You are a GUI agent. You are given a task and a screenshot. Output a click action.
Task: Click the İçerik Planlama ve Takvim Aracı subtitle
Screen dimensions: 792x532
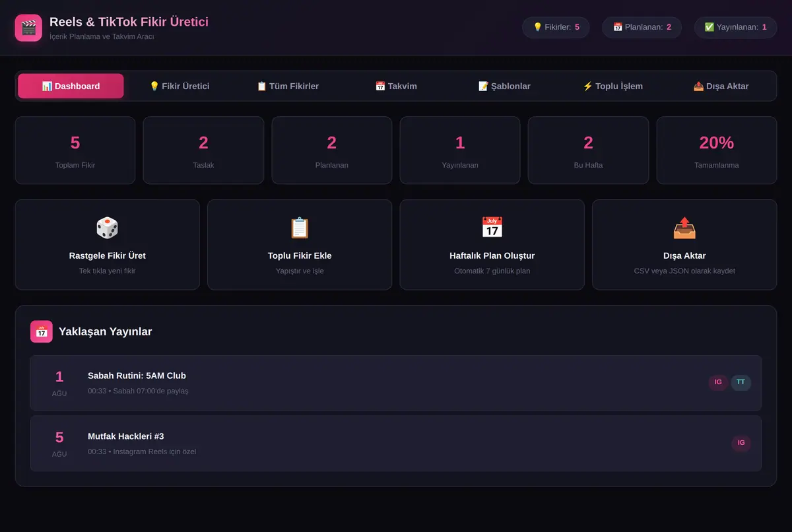102,36
